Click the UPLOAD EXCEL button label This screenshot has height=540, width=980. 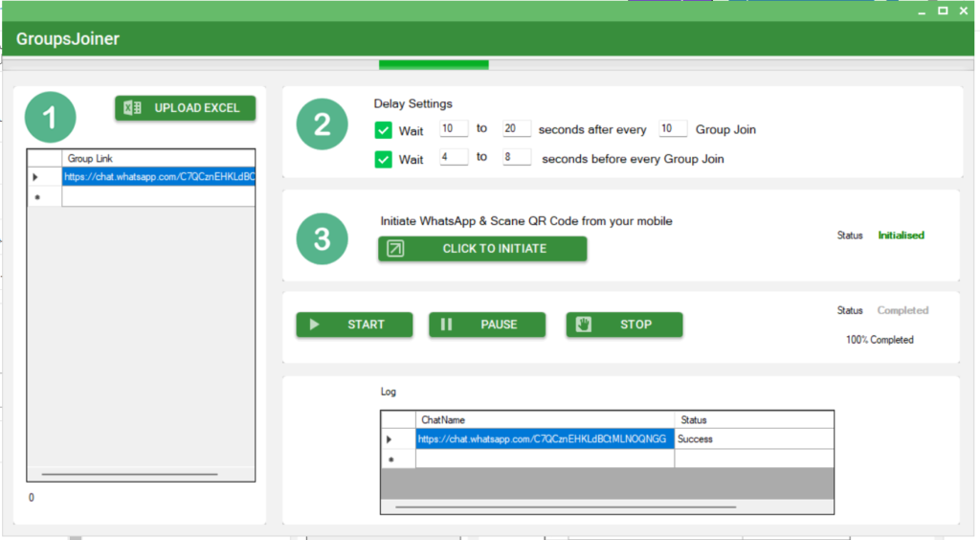coord(197,108)
